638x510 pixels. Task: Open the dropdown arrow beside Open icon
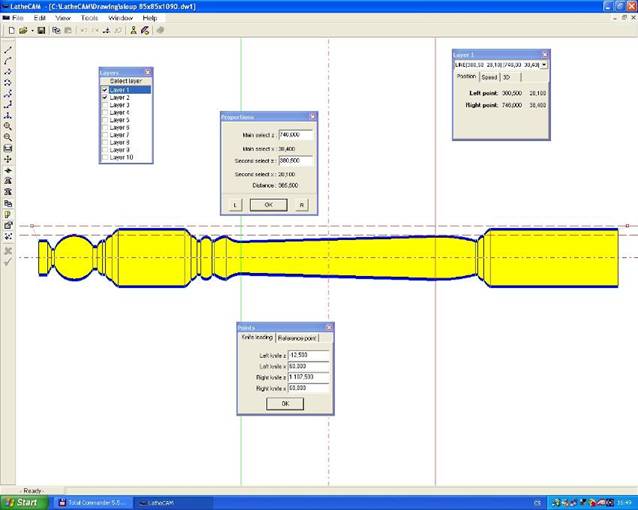[30, 30]
